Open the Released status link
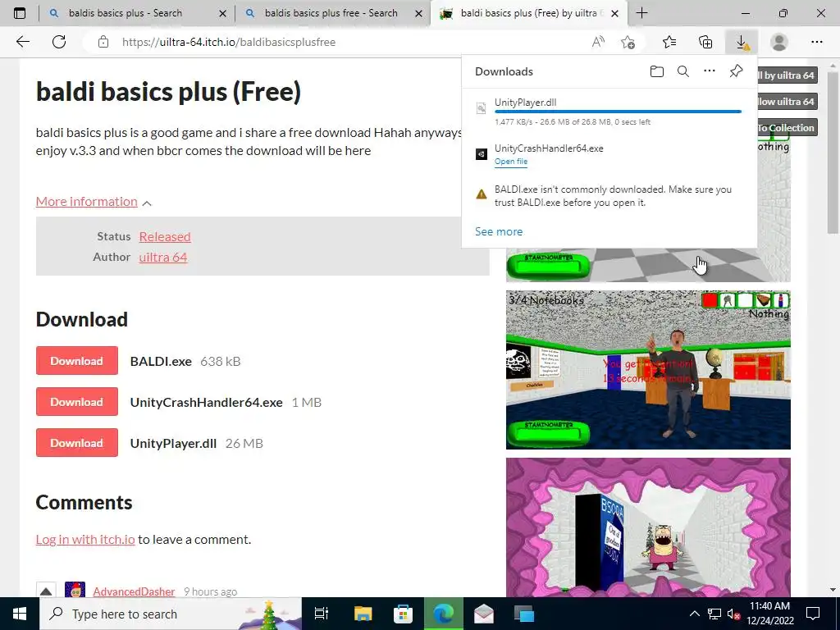 pos(164,236)
